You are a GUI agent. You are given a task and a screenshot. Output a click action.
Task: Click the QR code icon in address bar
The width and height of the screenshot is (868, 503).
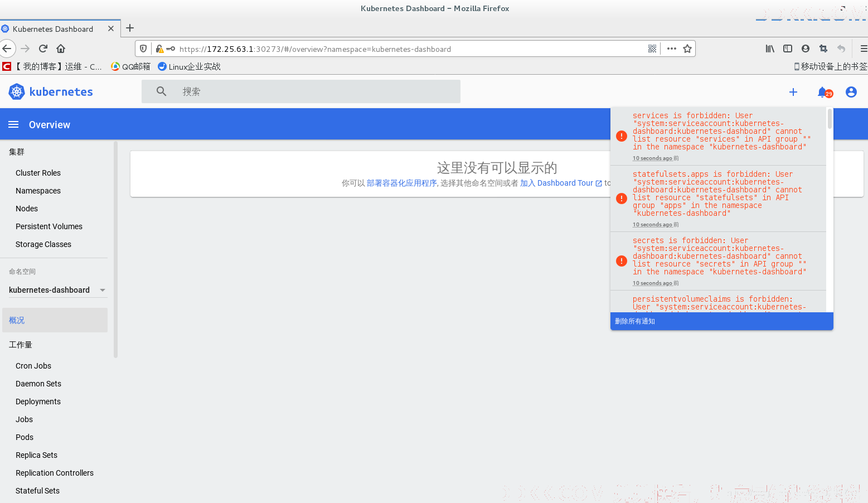click(x=652, y=49)
